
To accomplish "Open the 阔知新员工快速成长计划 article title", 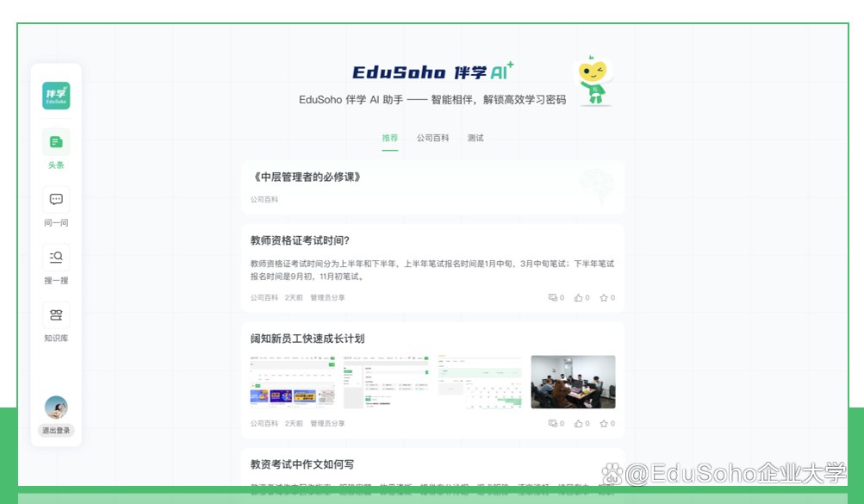I will click(x=308, y=339).
